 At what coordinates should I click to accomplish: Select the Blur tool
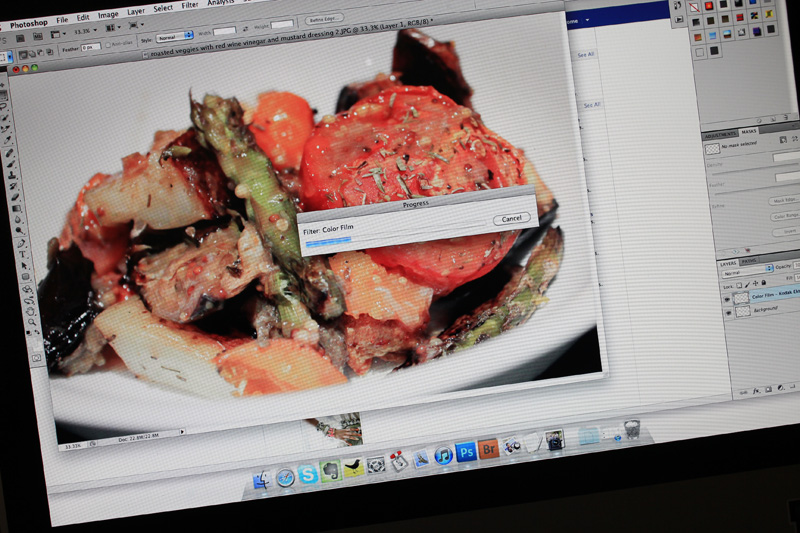(x=17, y=220)
